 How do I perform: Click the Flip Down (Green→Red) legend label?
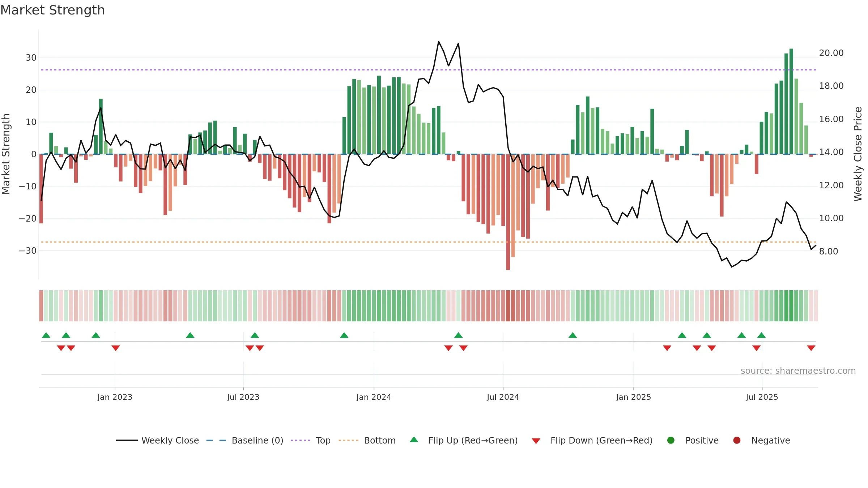(601, 440)
